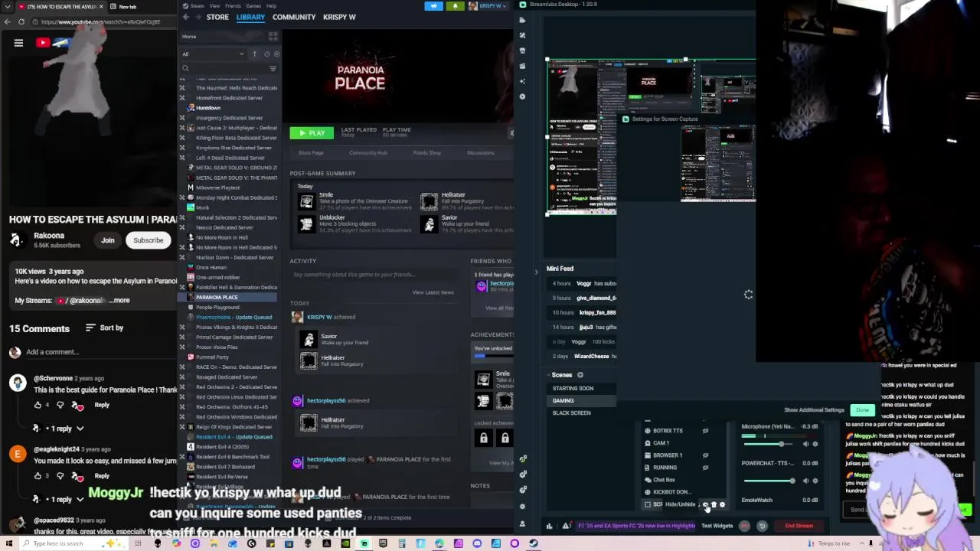Toggle visibility of BOTRIX TTS source

click(705, 431)
